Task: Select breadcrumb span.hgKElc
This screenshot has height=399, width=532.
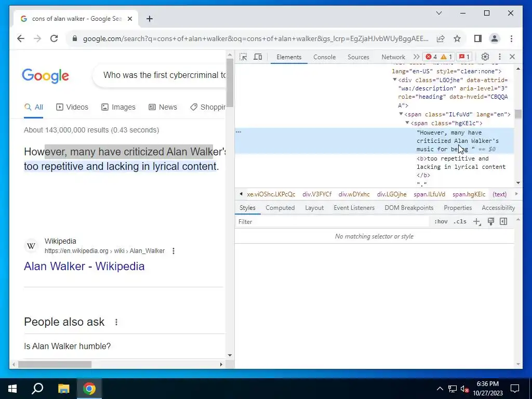Action: pos(469,194)
